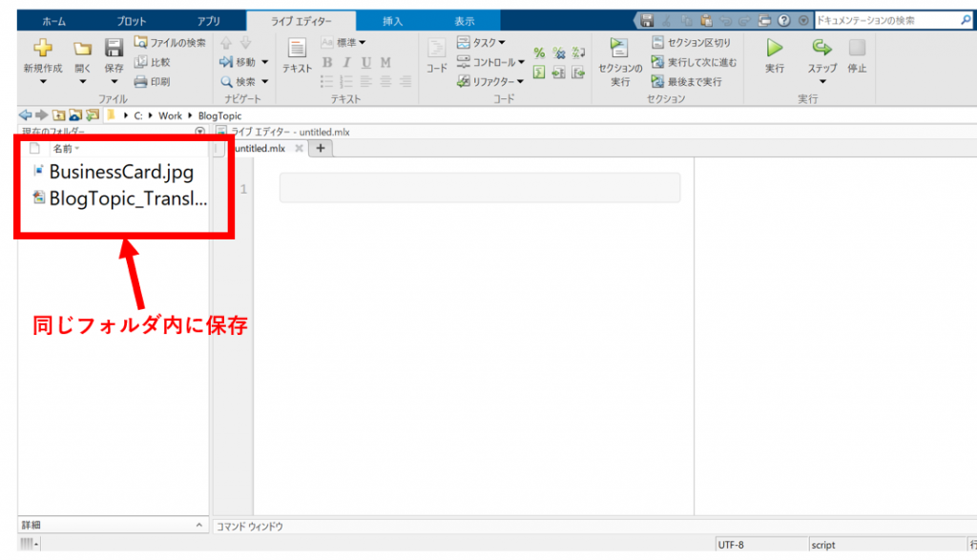
Task: Click the Save (保存) floppy disk icon
Action: pyautogui.click(x=114, y=49)
